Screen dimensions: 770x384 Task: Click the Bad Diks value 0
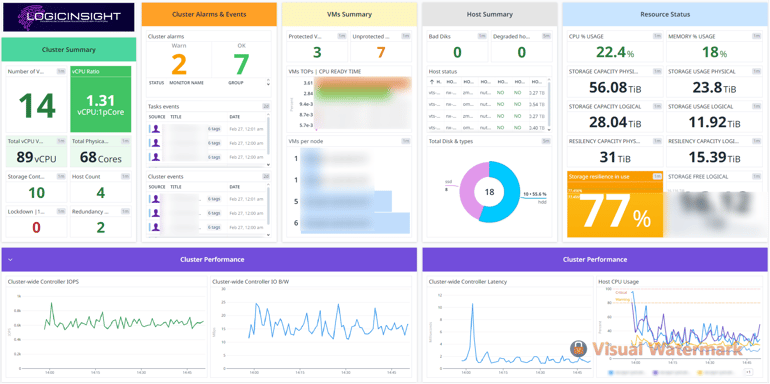click(457, 53)
